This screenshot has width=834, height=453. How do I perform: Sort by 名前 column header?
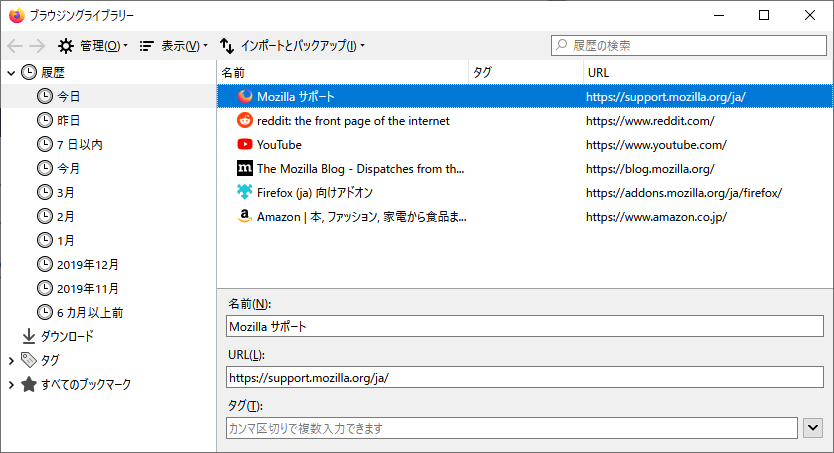coord(343,72)
